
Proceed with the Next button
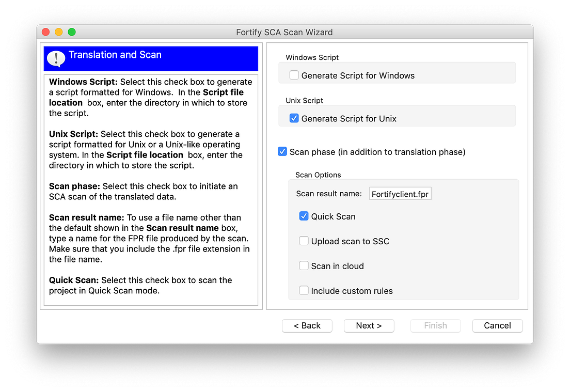tap(369, 325)
